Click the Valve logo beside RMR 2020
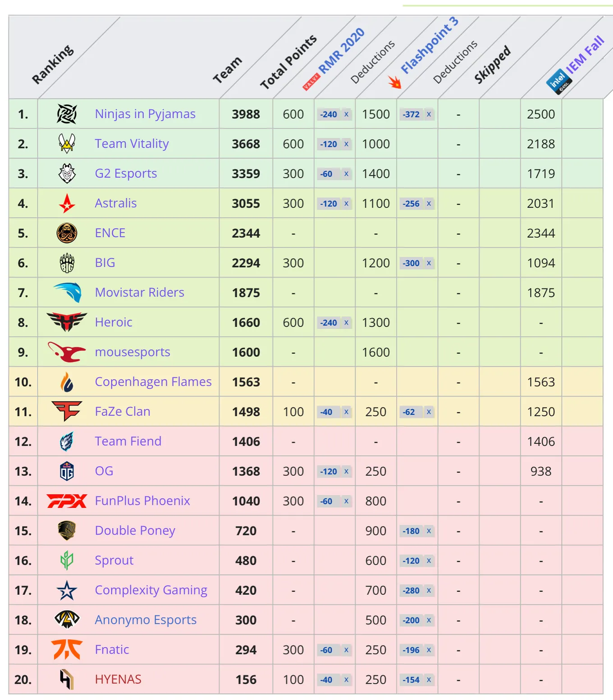This screenshot has width=613, height=700. 311,82
